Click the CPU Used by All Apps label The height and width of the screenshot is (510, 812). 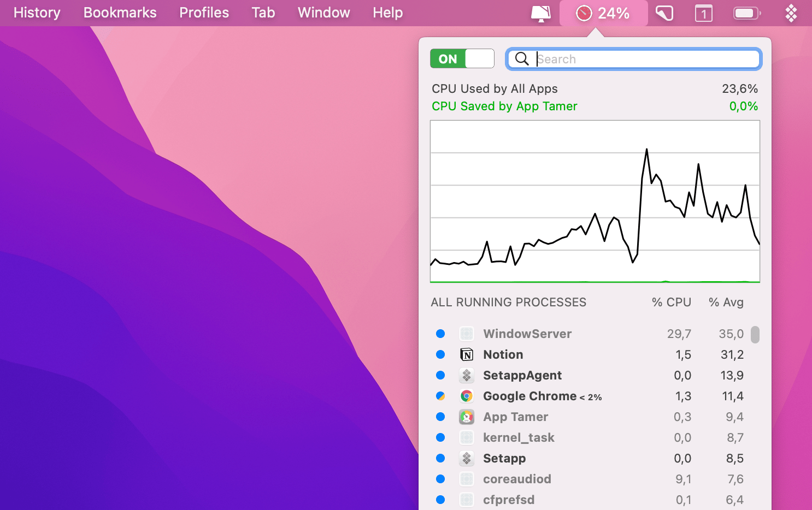[x=495, y=88]
